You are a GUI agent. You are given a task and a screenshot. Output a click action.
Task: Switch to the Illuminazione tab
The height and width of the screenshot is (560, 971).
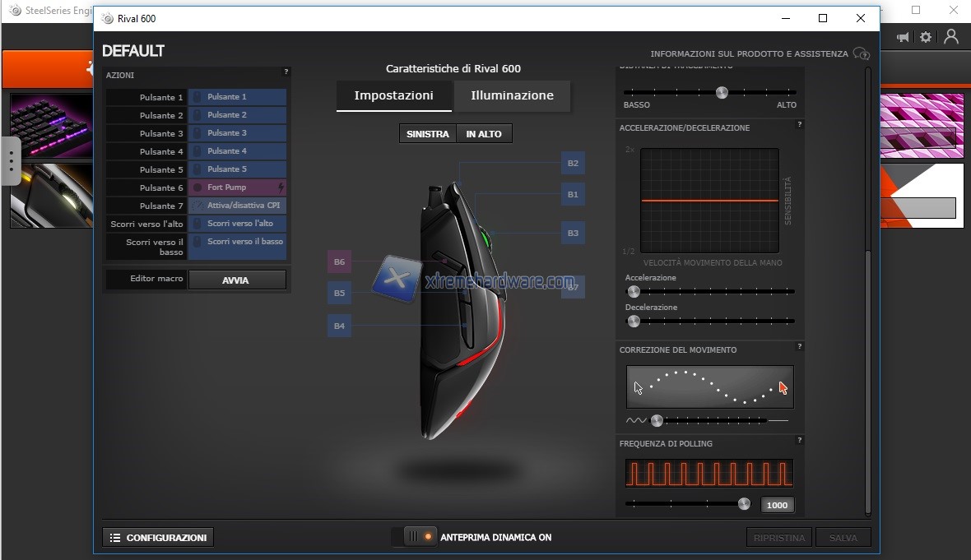[x=512, y=95]
